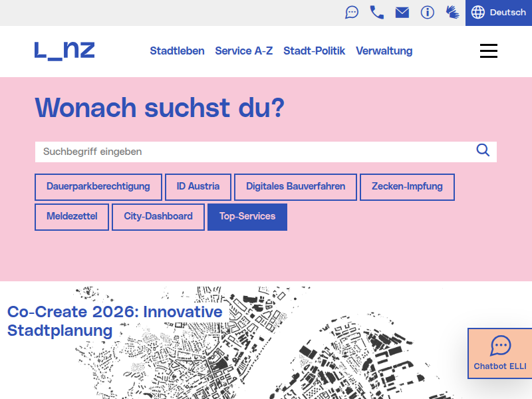This screenshot has height=399, width=532.
Task: Open the City-Dashboard quick link
Action: click(158, 217)
